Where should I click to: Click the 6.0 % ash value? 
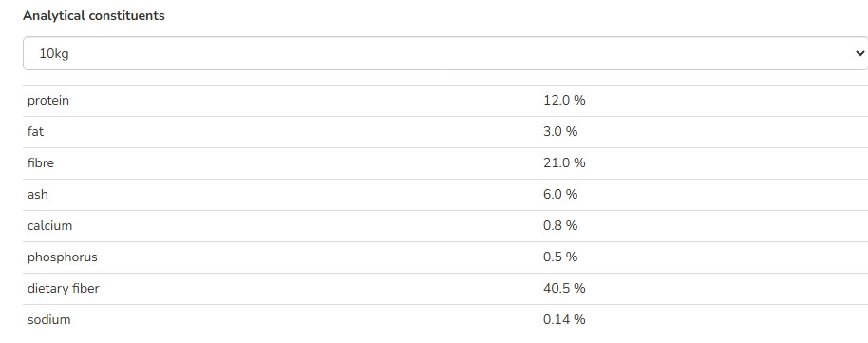[x=560, y=195]
